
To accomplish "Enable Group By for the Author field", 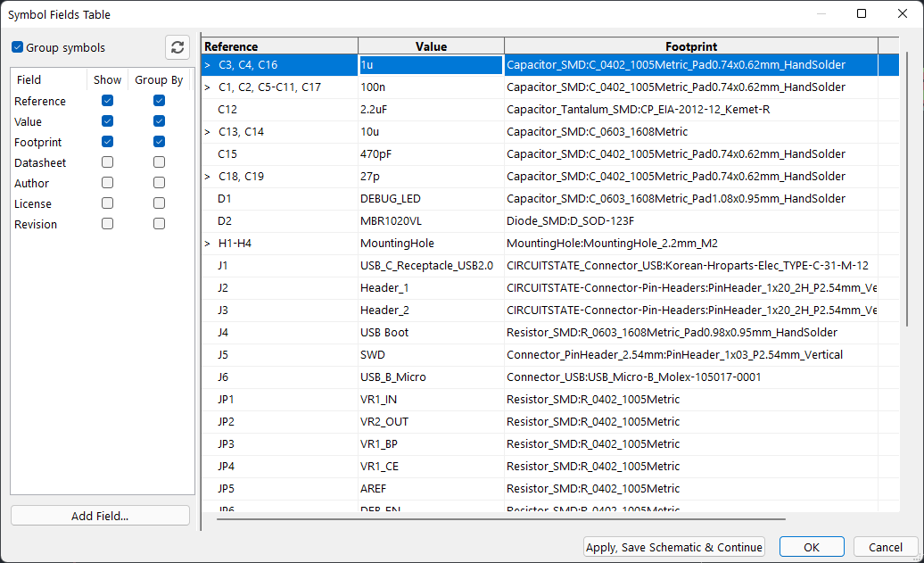I will pyautogui.click(x=159, y=183).
